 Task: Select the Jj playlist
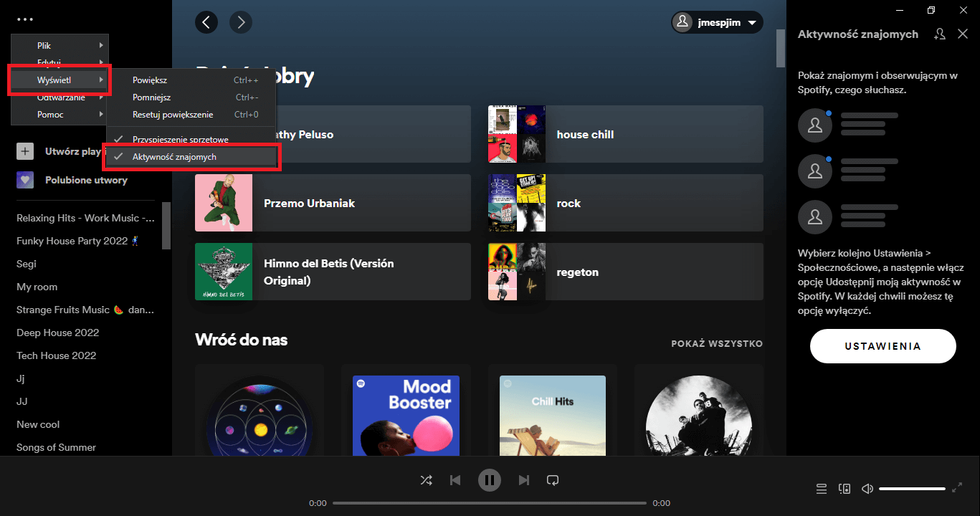pyautogui.click(x=21, y=378)
